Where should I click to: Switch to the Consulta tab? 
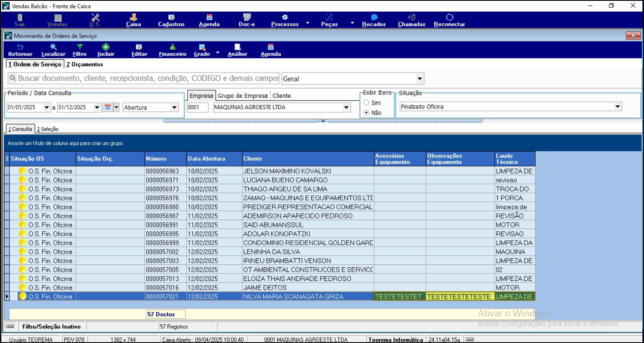click(20, 129)
